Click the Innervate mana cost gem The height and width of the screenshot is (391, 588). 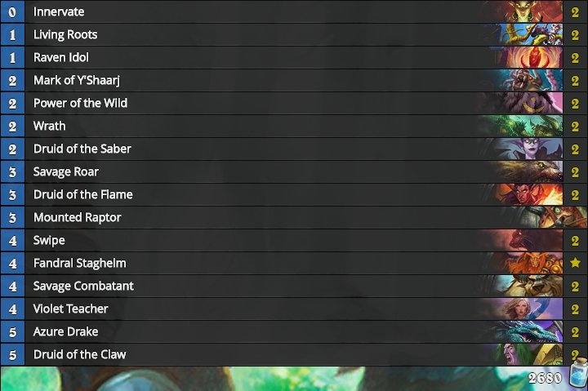[x=12, y=11]
